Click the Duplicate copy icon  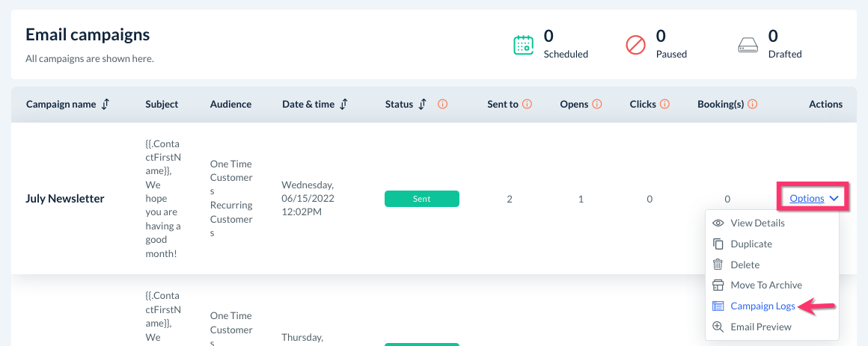pyautogui.click(x=718, y=244)
